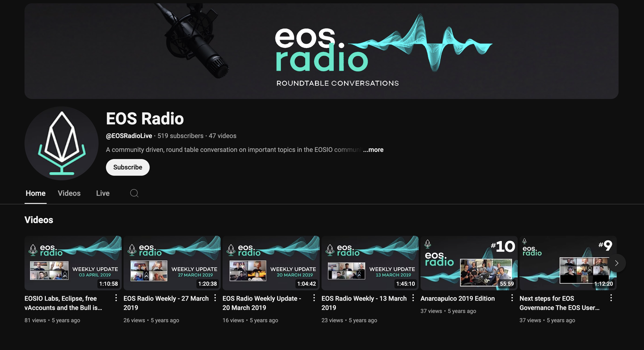Click the 16 views text
Viewport: 644px width, 350px height.
(x=233, y=320)
